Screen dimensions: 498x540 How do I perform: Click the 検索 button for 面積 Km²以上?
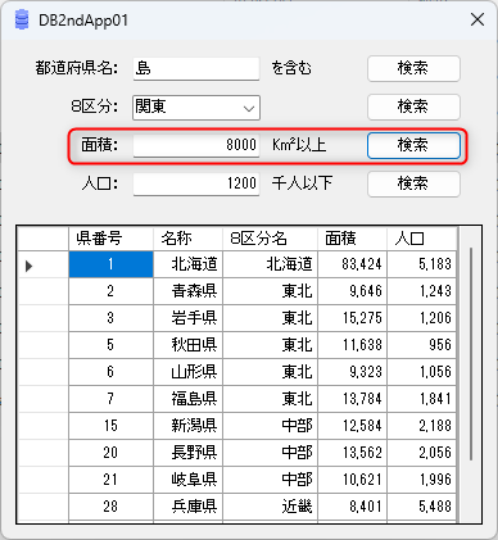pyautogui.click(x=413, y=145)
